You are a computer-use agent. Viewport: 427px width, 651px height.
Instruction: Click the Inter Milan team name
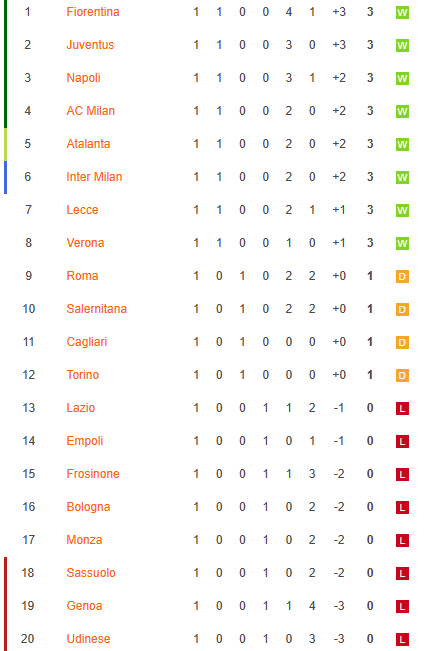[94, 177]
